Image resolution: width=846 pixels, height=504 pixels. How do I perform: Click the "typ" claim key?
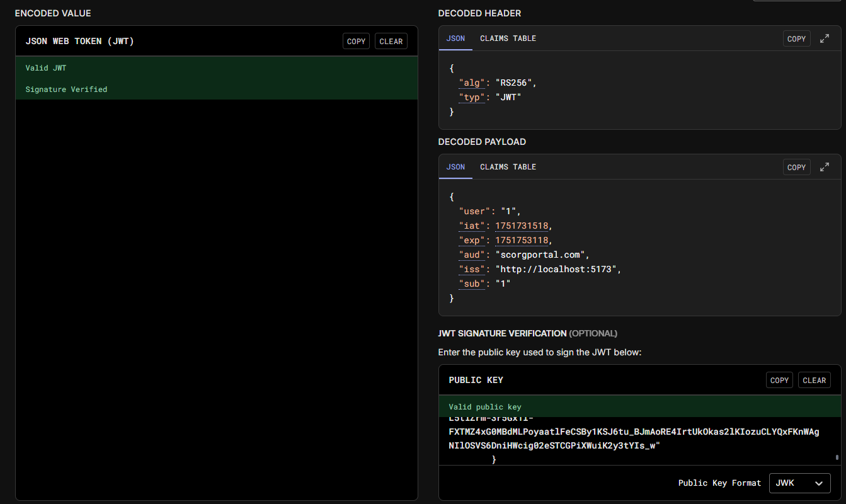472,97
